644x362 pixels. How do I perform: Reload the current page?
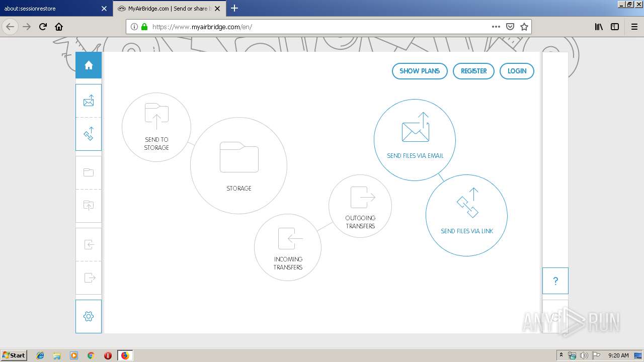coord(43,27)
